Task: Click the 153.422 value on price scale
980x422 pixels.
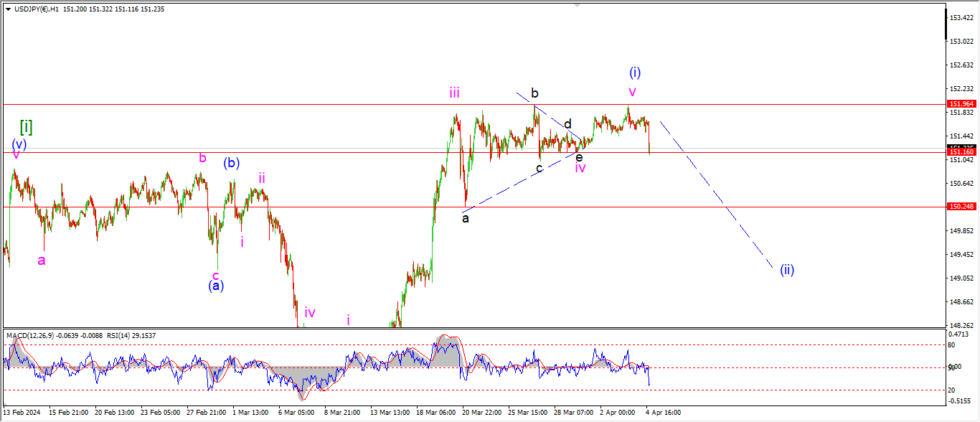Action: (961, 17)
